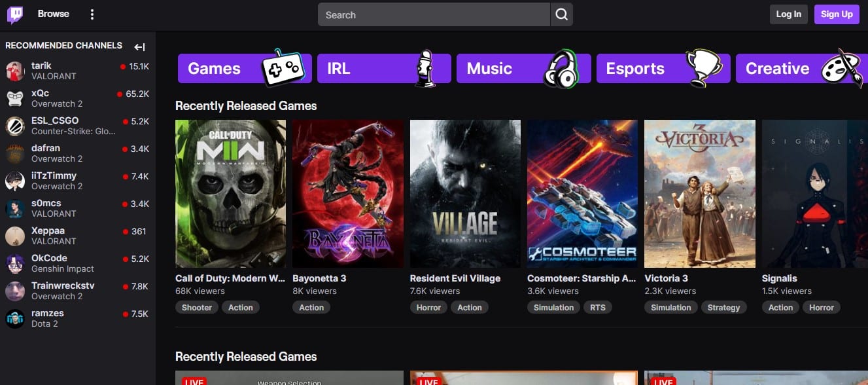Click the trophy icon on Esports
This screenshot has width=868, height=385.
[703, 68]
